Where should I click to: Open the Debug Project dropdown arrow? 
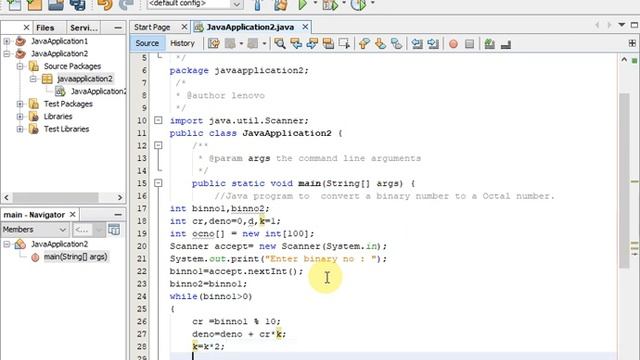[344, 3]
